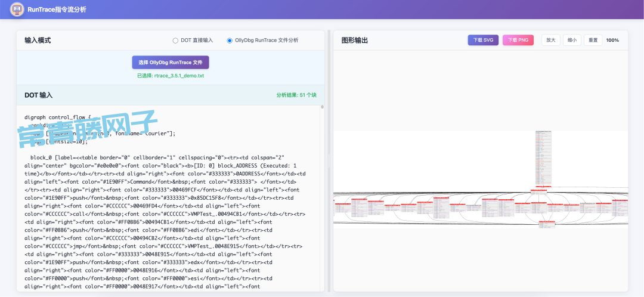Click the bottom-most graph block node
Screen dimensions: 644x297
[547, 224]
